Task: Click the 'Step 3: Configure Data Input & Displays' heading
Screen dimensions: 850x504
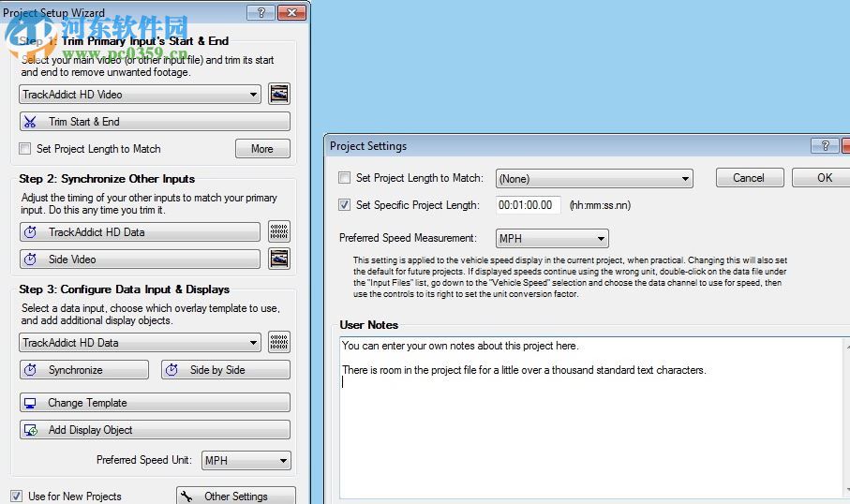Action: click(x=124, y=289)
